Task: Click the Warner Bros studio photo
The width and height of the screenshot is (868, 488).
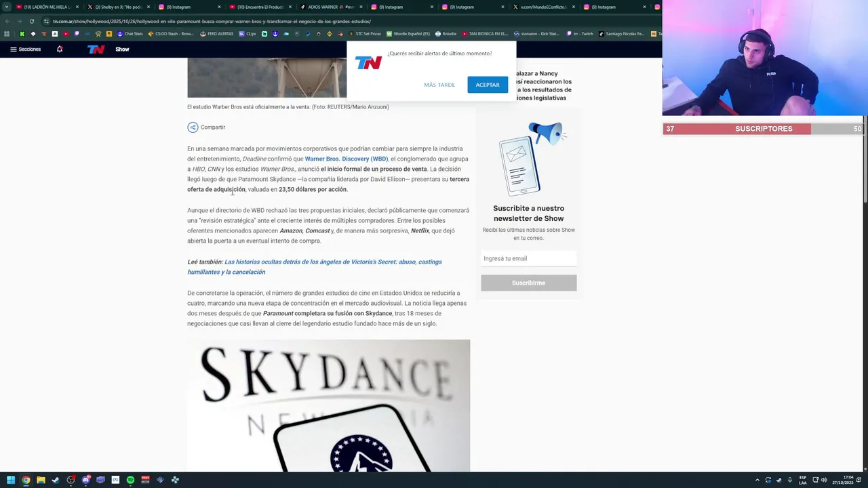Action: click(267, 77)
